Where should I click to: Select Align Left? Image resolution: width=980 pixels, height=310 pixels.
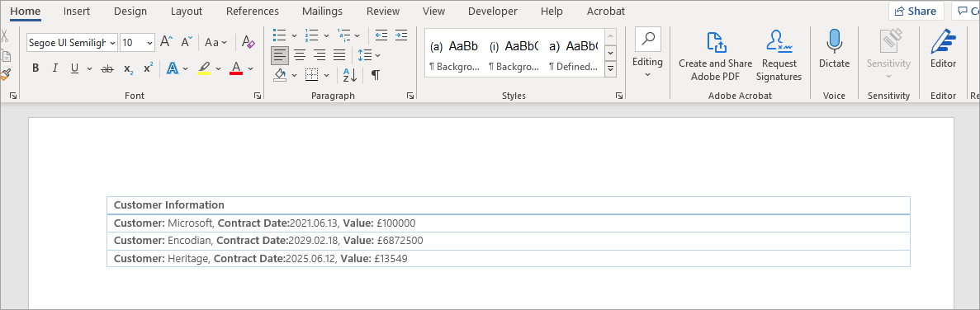[x=280, y=55]
